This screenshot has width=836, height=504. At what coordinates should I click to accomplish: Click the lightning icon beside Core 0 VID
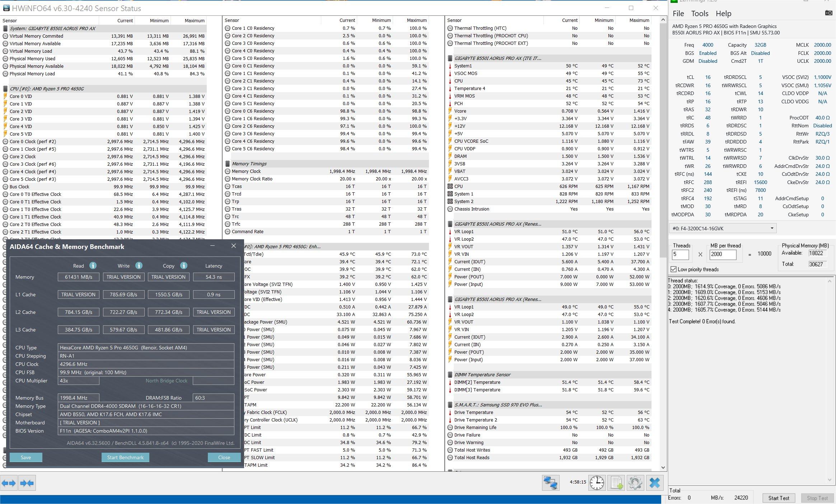coord(5,96)
